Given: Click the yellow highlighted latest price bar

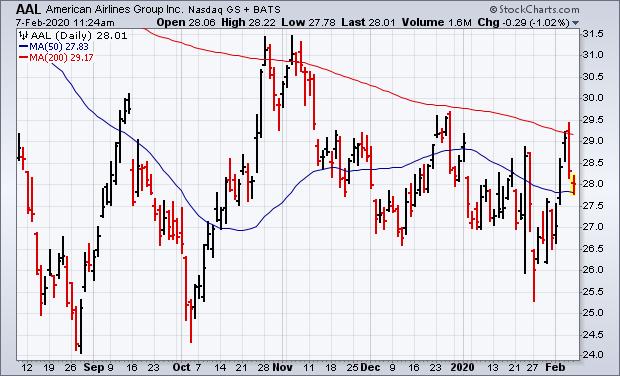Looking at the screenshot, I should (x=573, y=184).
